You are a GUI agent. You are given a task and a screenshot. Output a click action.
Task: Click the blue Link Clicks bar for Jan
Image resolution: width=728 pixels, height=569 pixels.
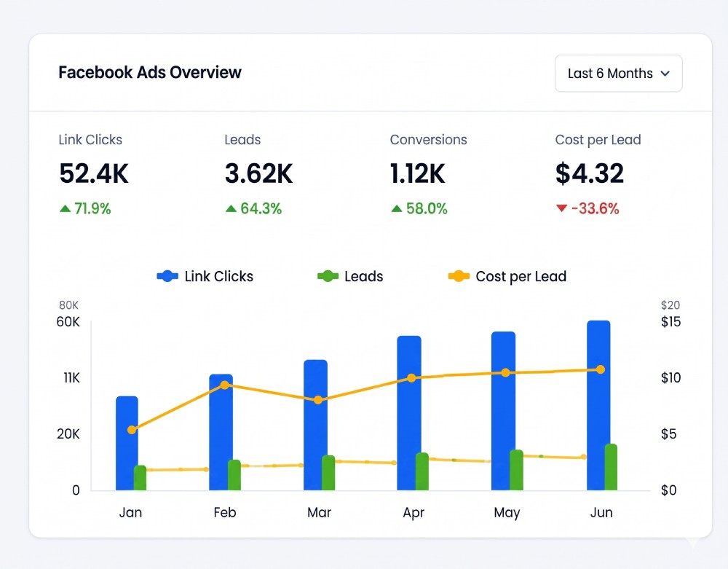(x=127, y=443)
